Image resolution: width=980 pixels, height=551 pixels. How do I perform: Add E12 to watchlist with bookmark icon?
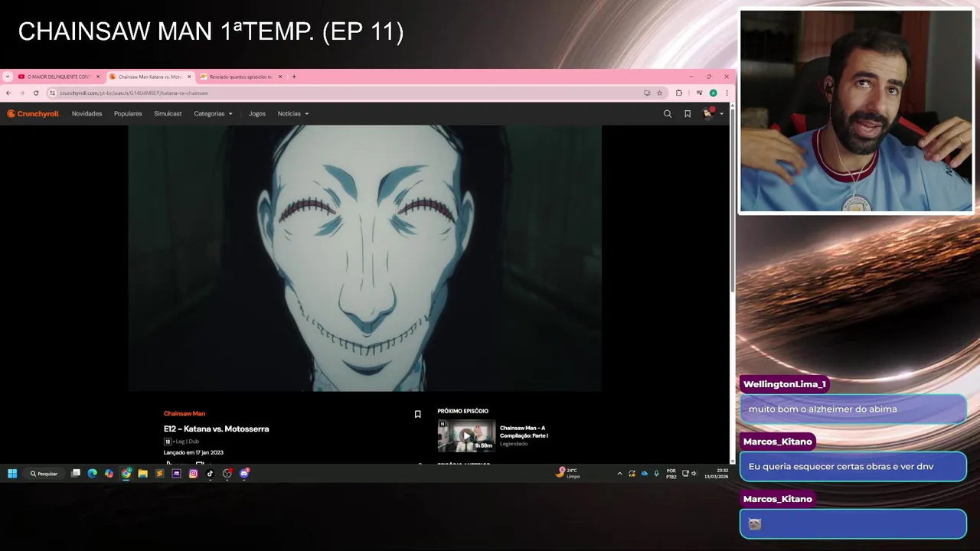(417, 414)
